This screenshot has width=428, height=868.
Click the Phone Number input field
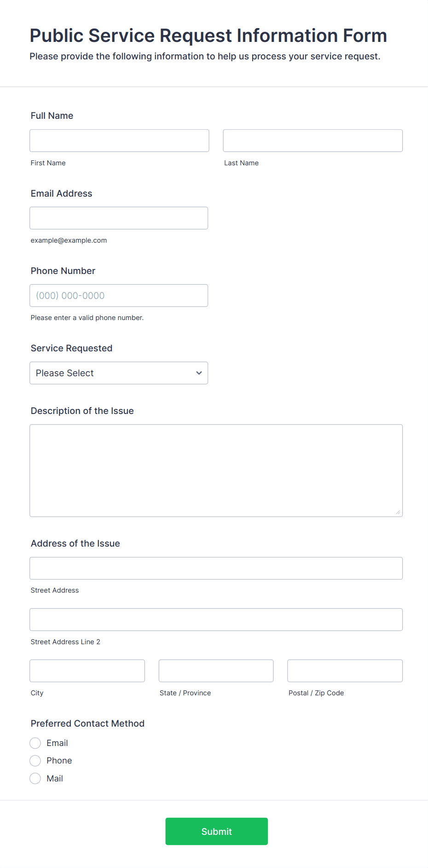tap(119, 296)
